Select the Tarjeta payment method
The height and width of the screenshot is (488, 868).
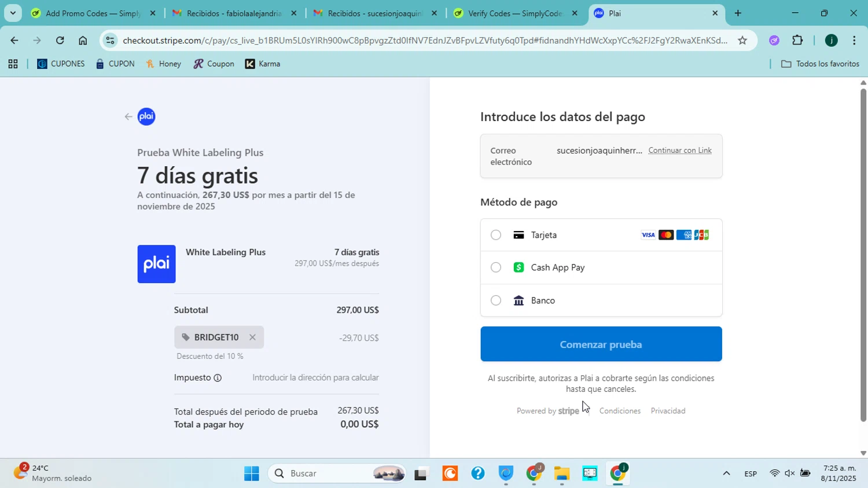496,235
